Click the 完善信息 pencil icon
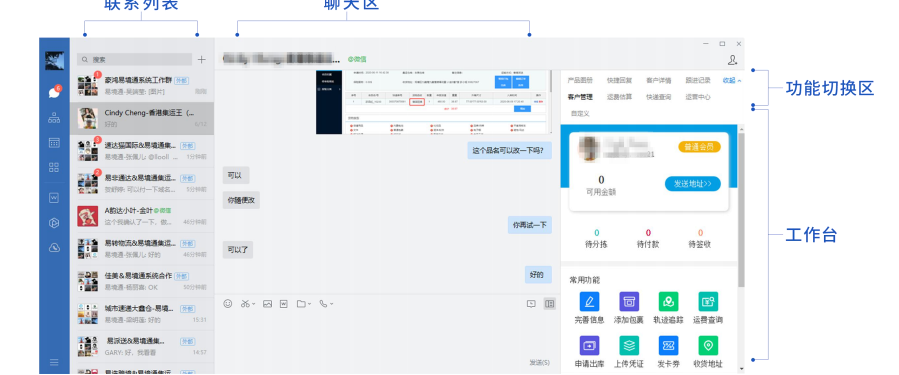 click(589, 302)
